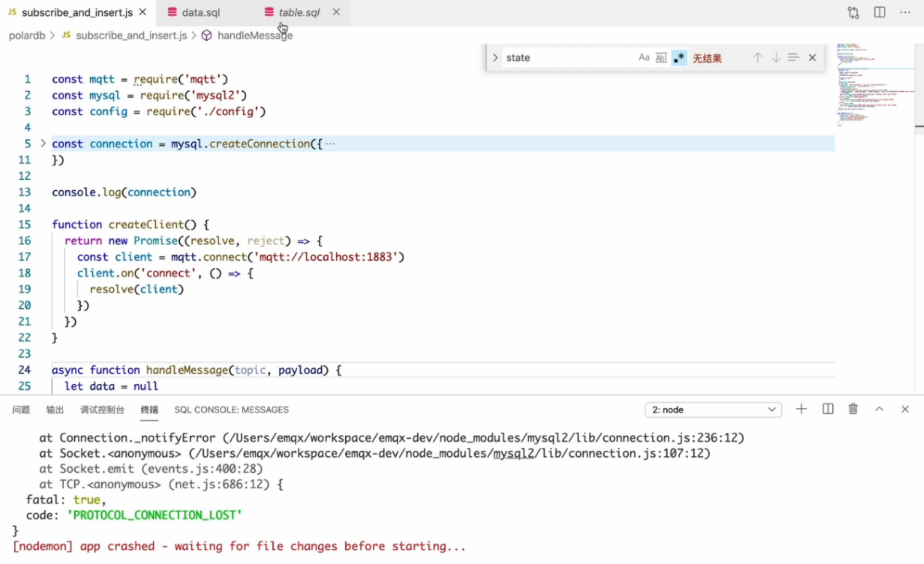924x564 pixels.
Task: Split the editor to the right
Action: tap(879, 13)
